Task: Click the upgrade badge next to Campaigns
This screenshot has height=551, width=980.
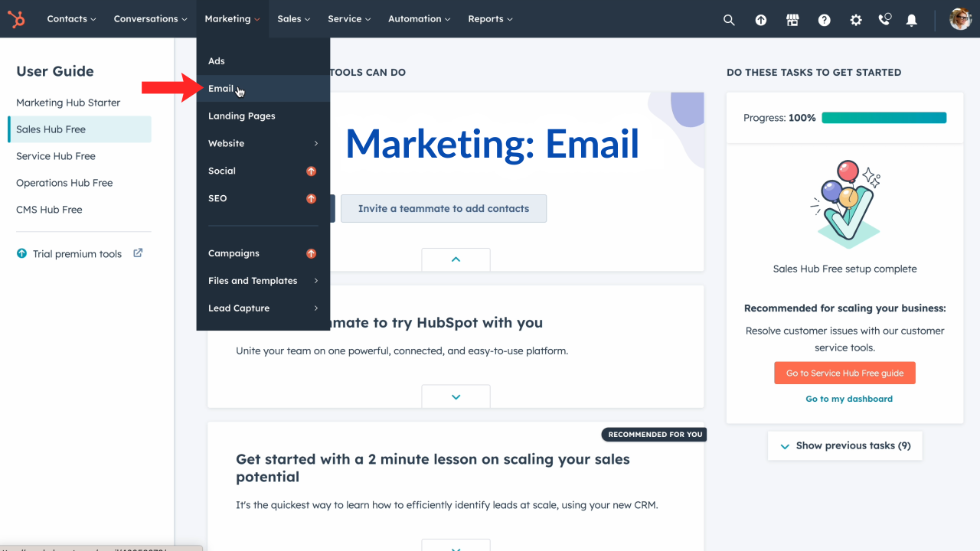Action: (x=311, y=253)
